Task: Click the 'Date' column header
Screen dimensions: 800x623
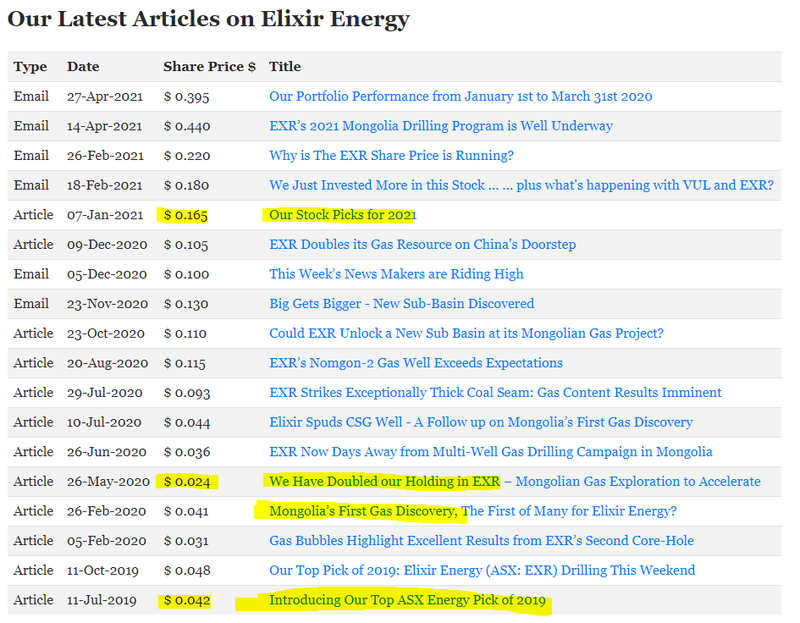Action: [83, 67]
